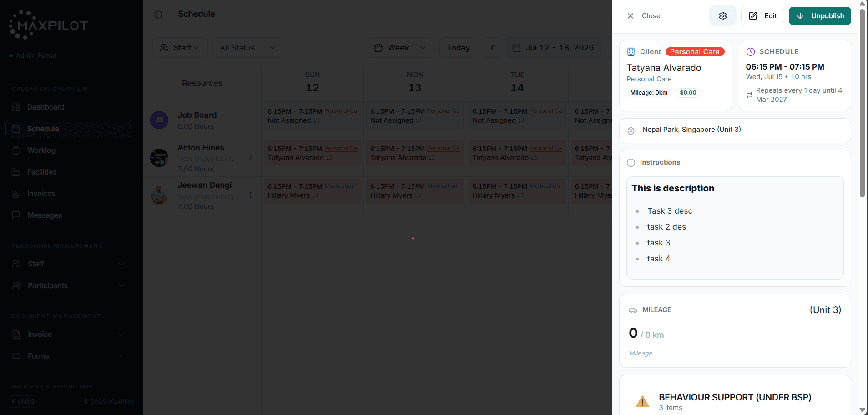Screen dimensions: 868x415
Task: Toggle the sidebar collapse icon
Action: [x=158, y=15]
